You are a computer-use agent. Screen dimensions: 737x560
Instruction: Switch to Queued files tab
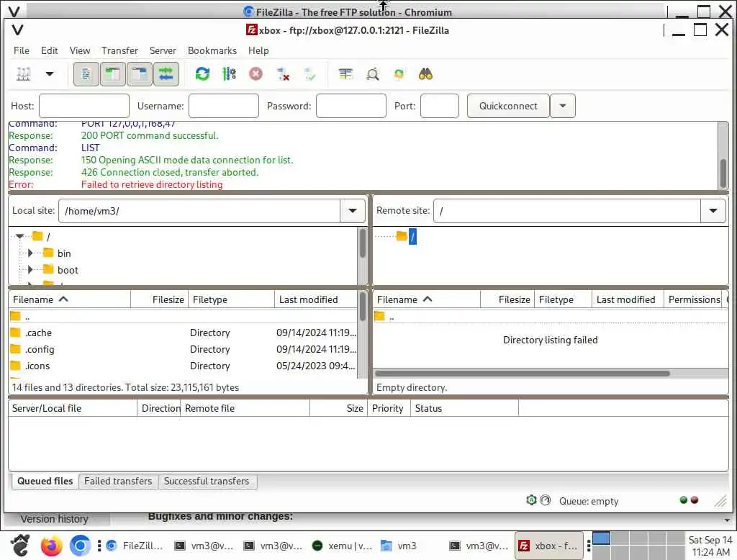45,481
